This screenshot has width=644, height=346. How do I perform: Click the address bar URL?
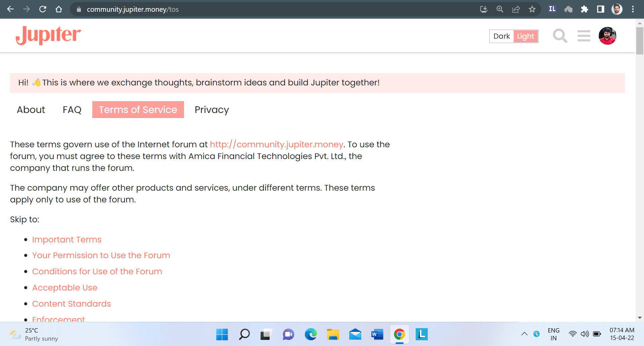click(x=133, y=9)
